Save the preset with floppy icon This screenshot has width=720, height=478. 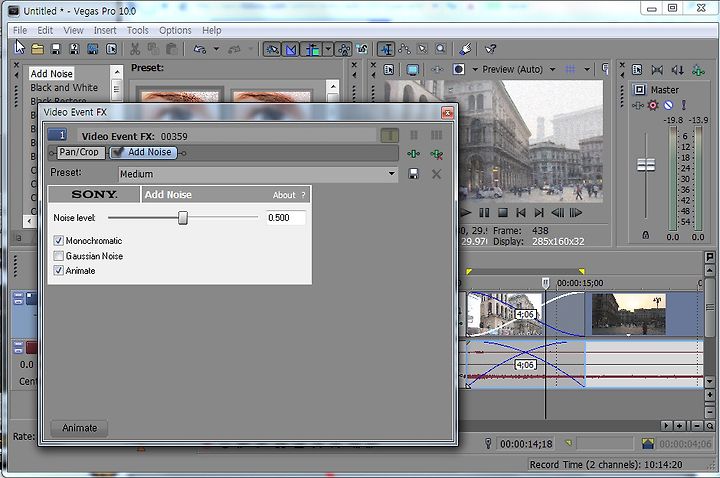(x=413, y=174)
